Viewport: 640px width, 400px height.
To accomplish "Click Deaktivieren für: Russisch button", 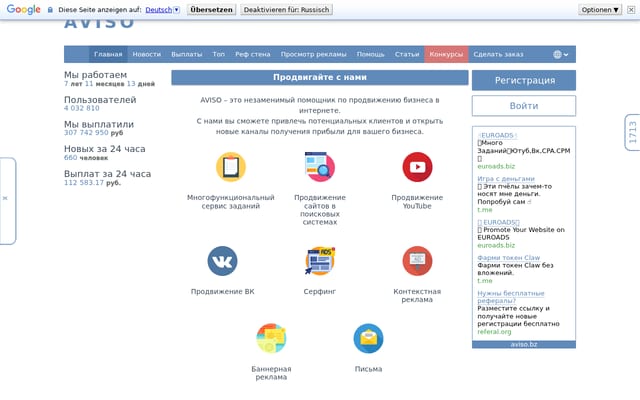I will pos(287,10).
